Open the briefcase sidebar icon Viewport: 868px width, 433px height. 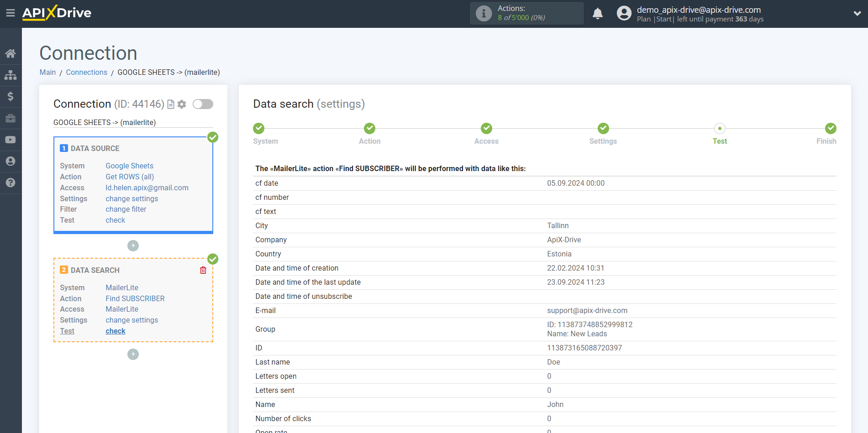(11, 118)
